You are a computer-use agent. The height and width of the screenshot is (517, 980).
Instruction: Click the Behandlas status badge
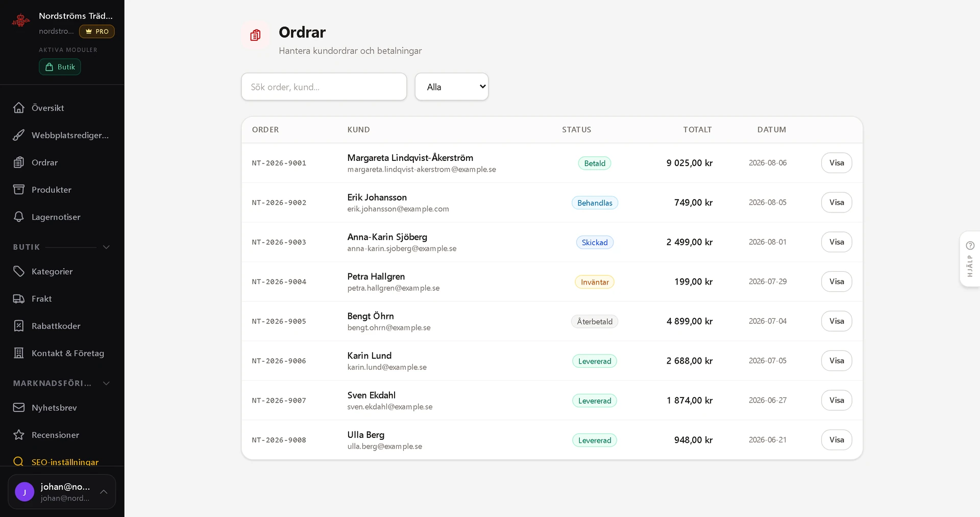pos(595,203)
